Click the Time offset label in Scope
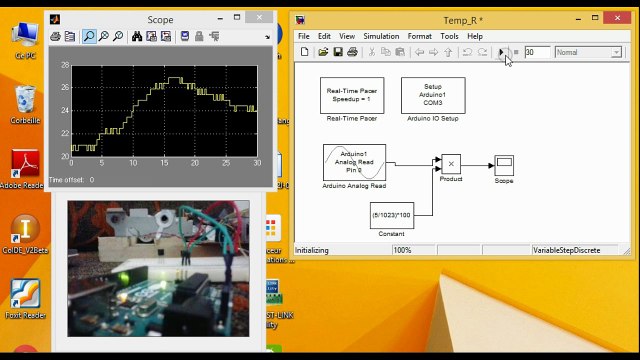This screenshot has height=360, width=640. click(x=67, y=180)
